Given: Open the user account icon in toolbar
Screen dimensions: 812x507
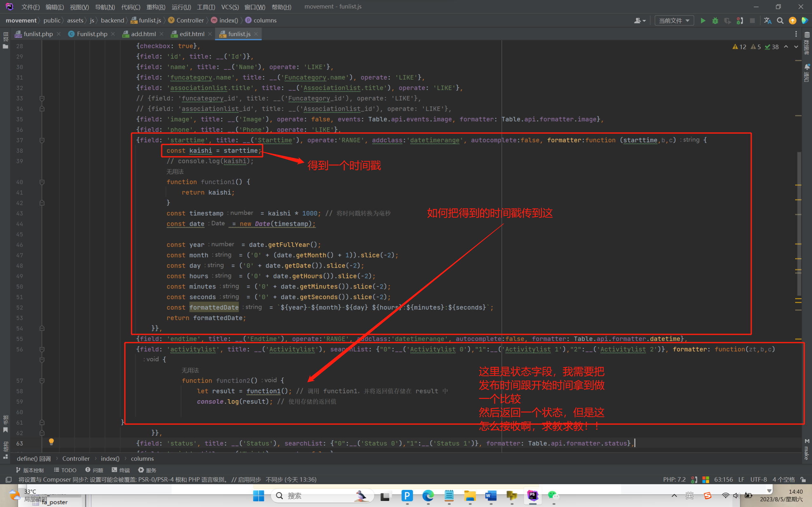Looking at the screenshot, I should click(639, 21).
